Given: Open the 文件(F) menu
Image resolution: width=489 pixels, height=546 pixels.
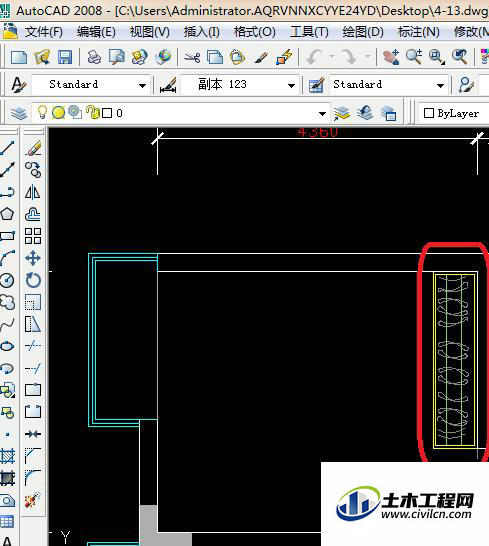Looking at the screenshot, I should (x=44, y=32).
